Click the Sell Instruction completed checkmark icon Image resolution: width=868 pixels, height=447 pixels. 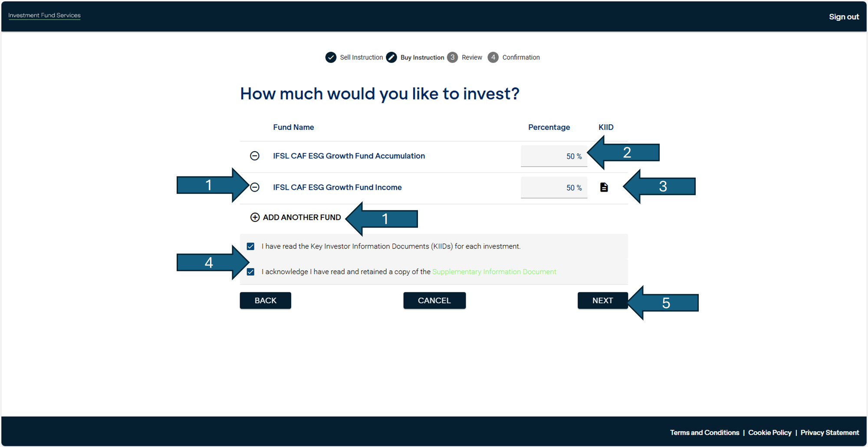pyautogui.click(x=331, y=57)
